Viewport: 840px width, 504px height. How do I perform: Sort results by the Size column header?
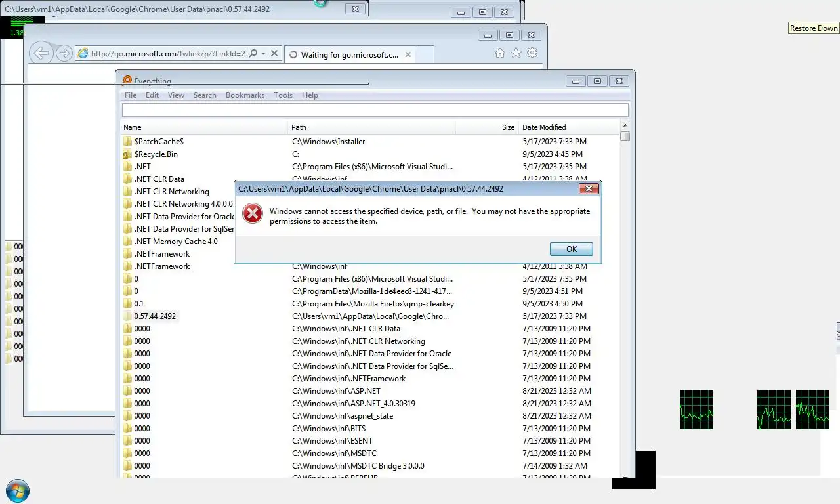[x=487, y=127]
